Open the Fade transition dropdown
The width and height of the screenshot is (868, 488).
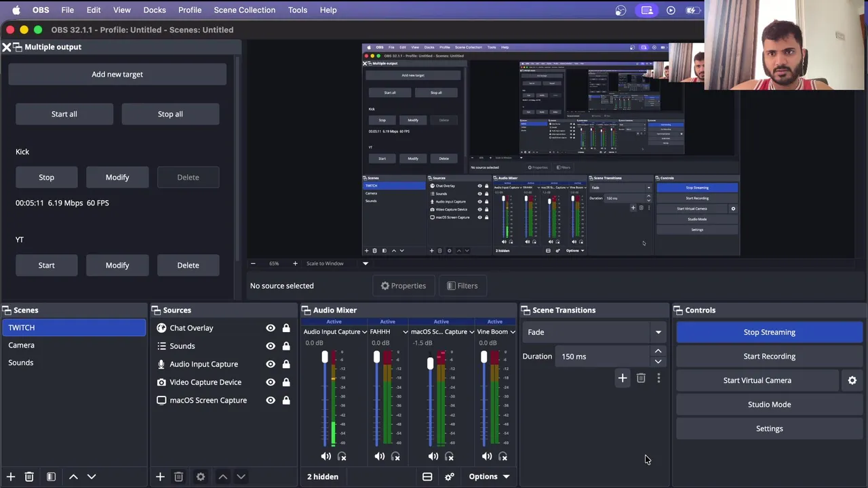tap(594, 332)
